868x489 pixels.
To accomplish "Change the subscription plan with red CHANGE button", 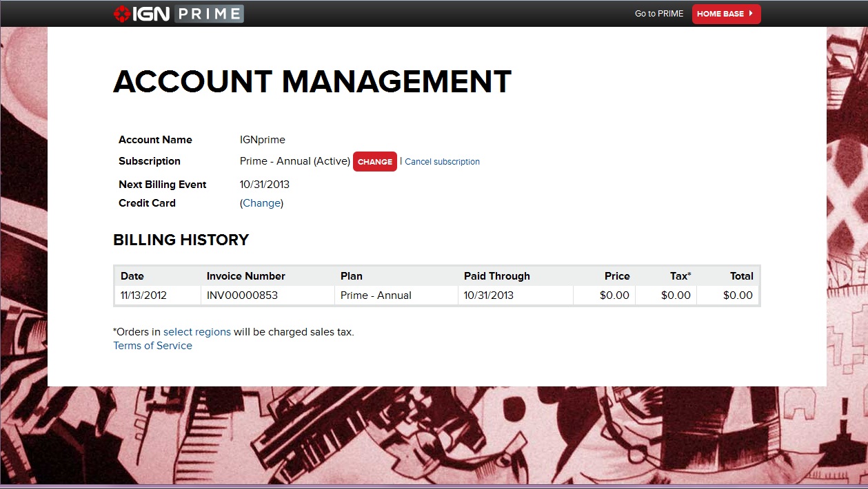I will [x=375, y=162].
